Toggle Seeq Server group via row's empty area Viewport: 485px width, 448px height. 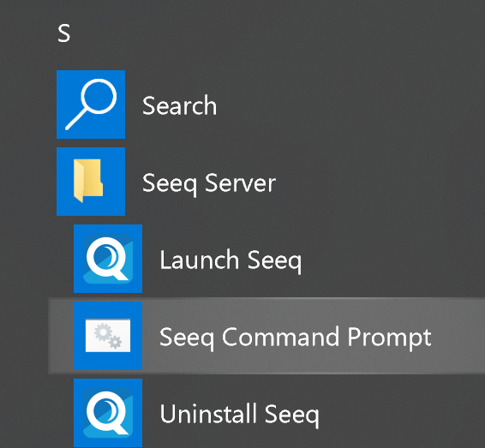380,182
